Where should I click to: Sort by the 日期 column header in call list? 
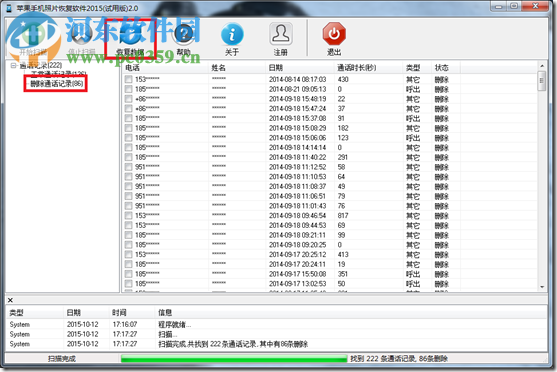click(x=300, y=68)
